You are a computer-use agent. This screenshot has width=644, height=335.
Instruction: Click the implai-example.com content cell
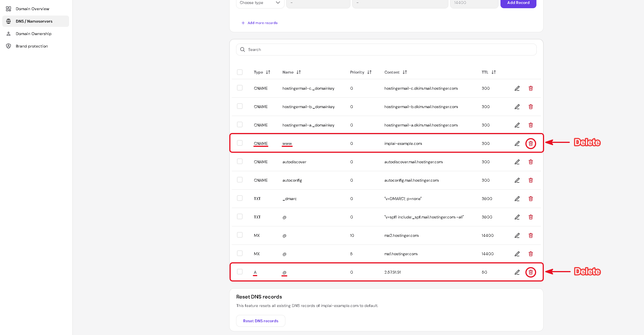403,143
